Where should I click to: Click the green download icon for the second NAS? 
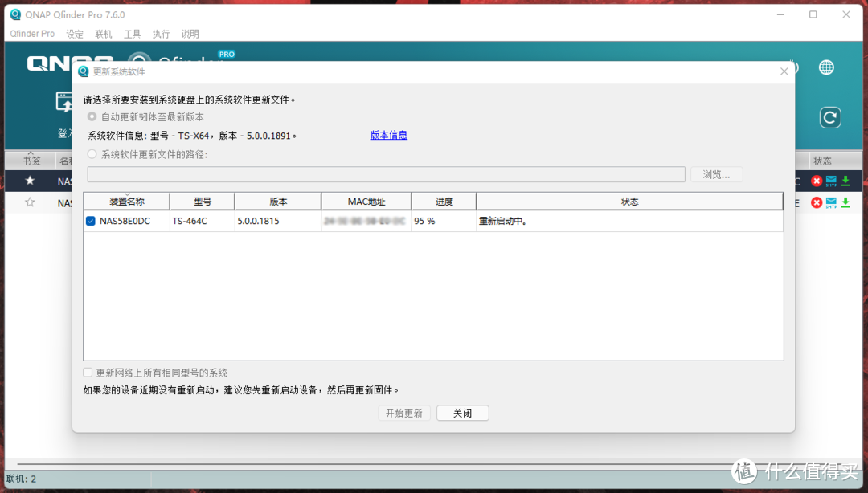coord(844,203)
